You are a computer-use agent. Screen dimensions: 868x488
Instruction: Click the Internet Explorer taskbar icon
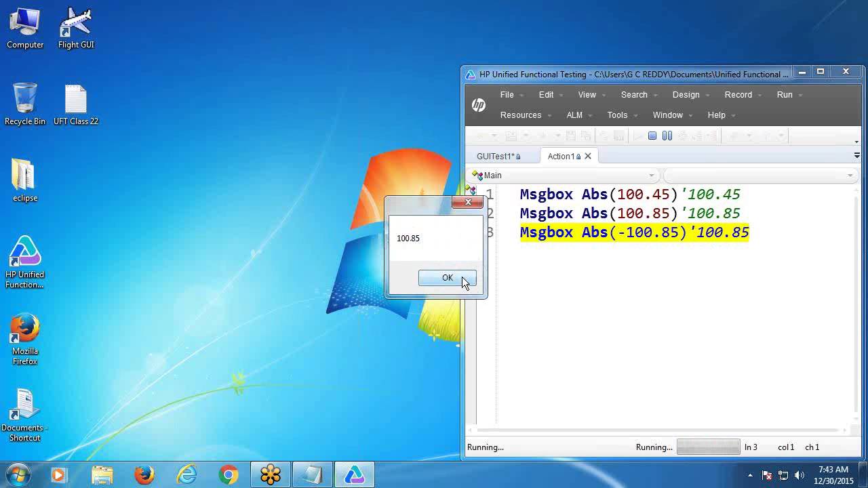pyautogui.click(x=186, y=475)
